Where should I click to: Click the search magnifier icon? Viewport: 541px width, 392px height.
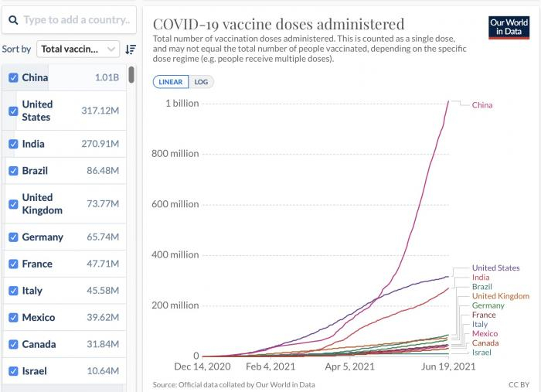pyautogui.click(x=15, y=20)
